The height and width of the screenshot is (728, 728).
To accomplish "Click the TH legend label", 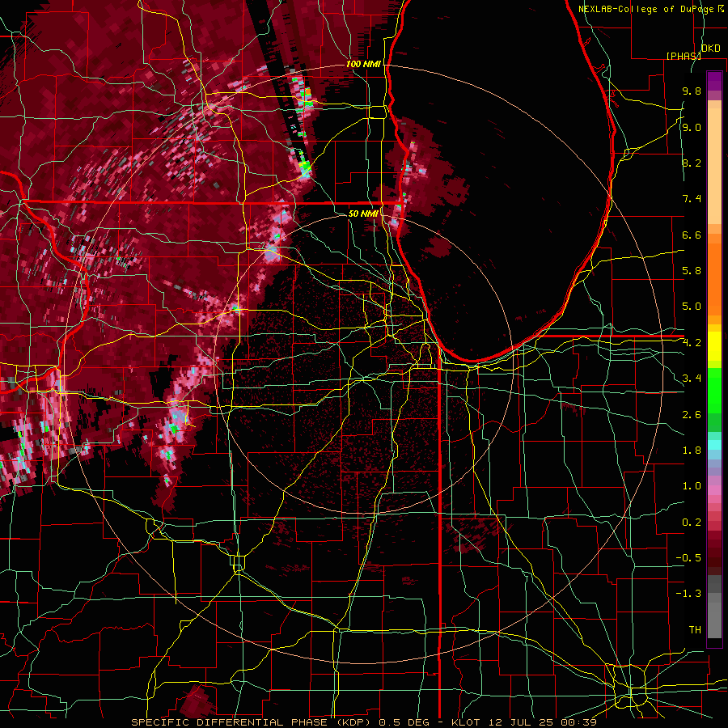I will tap(695, 629).
